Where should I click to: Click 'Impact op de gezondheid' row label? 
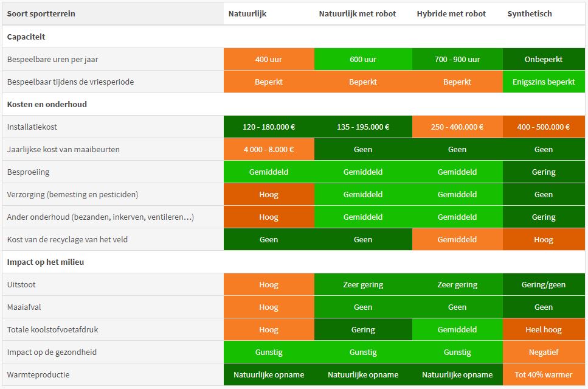tap(113, 352)
